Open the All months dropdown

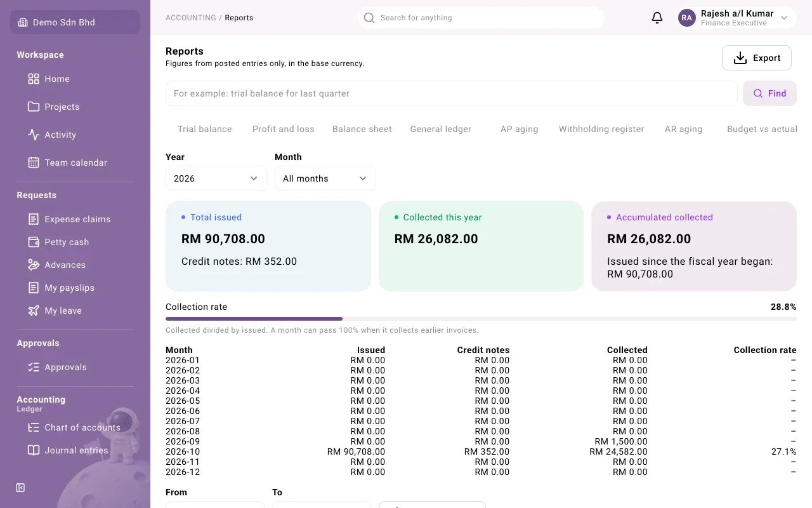[325, 178]
